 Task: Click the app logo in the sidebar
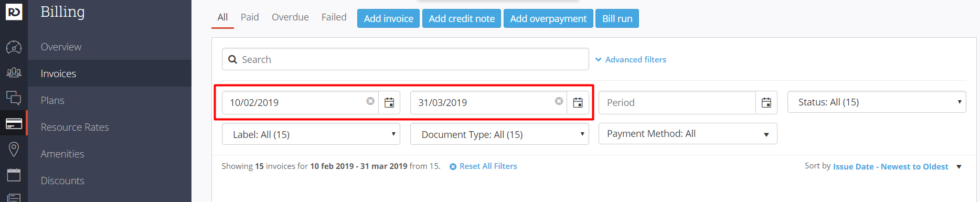14,12
